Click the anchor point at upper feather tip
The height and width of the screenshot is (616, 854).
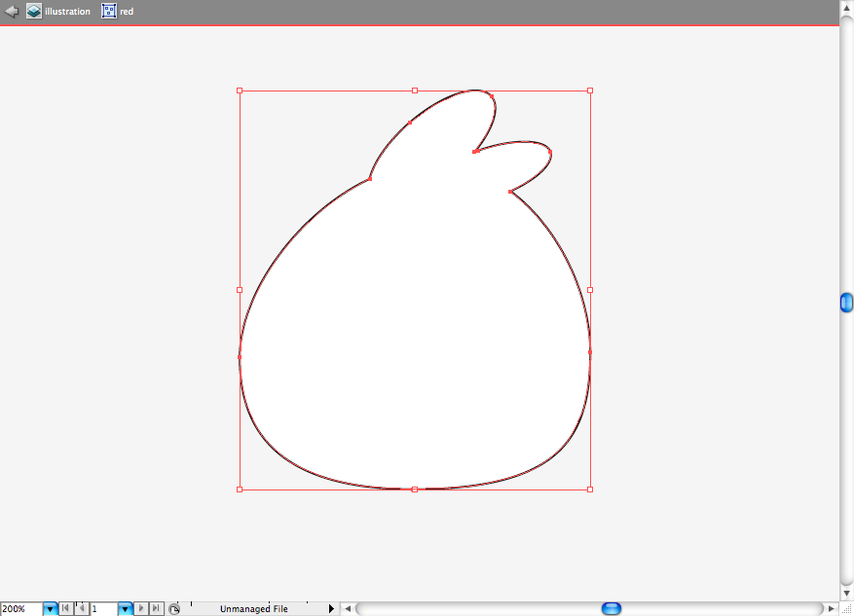tap(493, 97)
